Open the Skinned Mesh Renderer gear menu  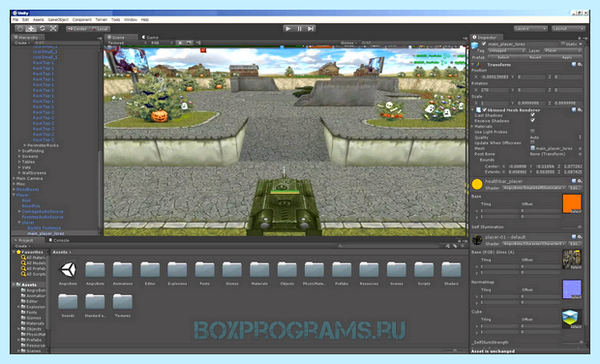(580, 110)
